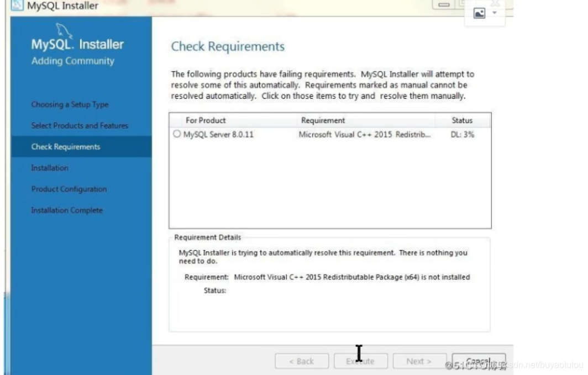This screenshot has width=588, height=375.
Task: Sort by the For Product column header
Action: (x=206, y=120)
